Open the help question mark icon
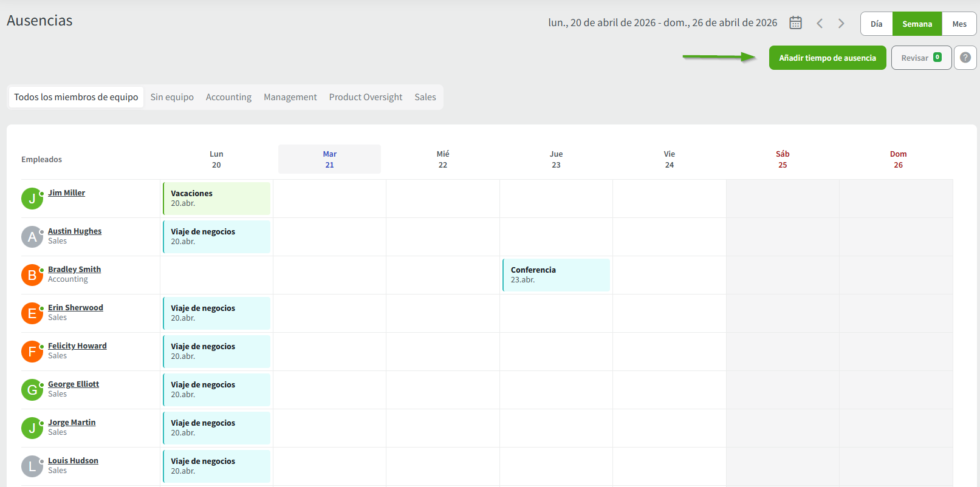Image resolution: width=980 pixels, height=487 pixels. [965, 58]
